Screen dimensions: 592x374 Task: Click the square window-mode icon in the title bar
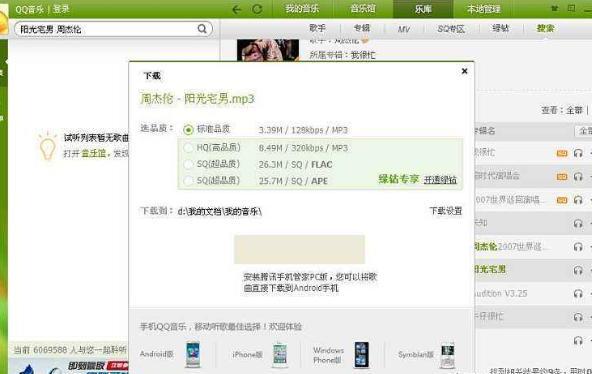[x=571, y=8]
